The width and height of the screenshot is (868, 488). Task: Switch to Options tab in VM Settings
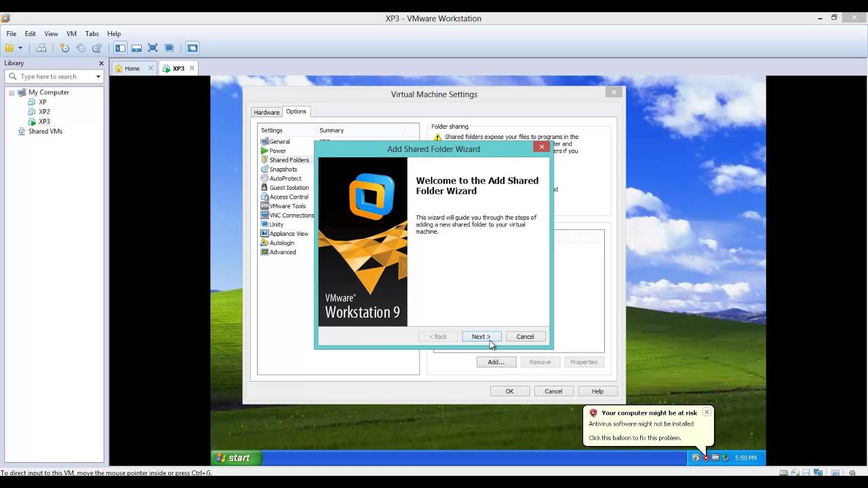(296, 112)
